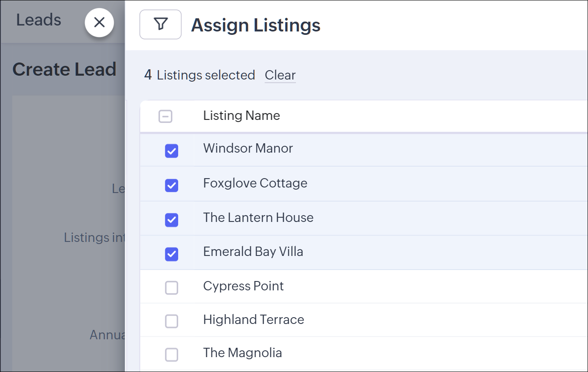Toggle the select-all header checkbox
Viewport: 588px width, 372px height.
(x=165, y=116)
